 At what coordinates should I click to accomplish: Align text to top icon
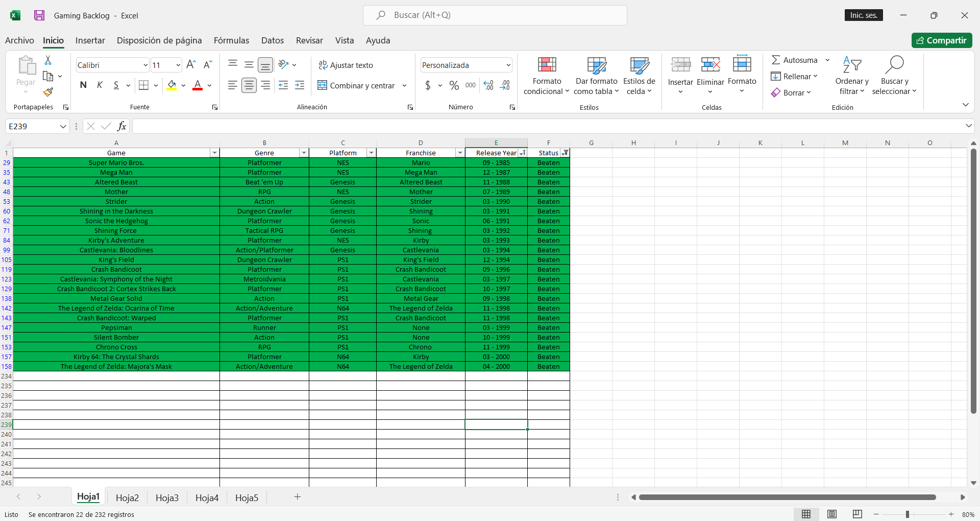coord(233,64)
